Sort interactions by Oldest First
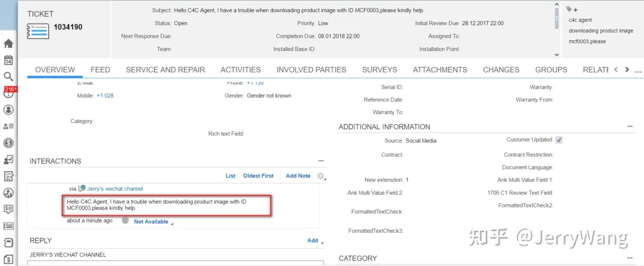644x266 pixels. [258, 176]
